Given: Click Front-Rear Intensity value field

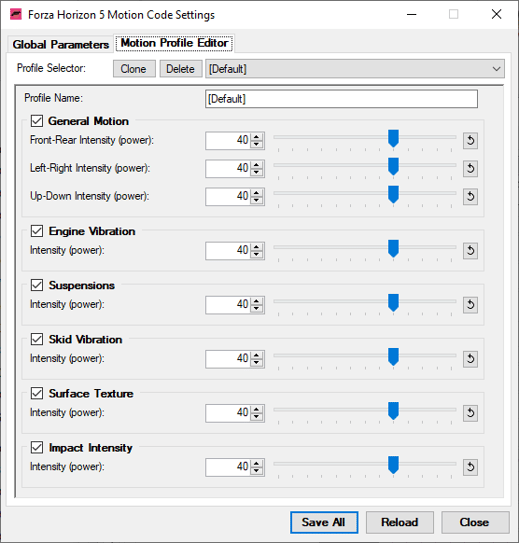Looking at the screenshot, I should click(228, 141).
